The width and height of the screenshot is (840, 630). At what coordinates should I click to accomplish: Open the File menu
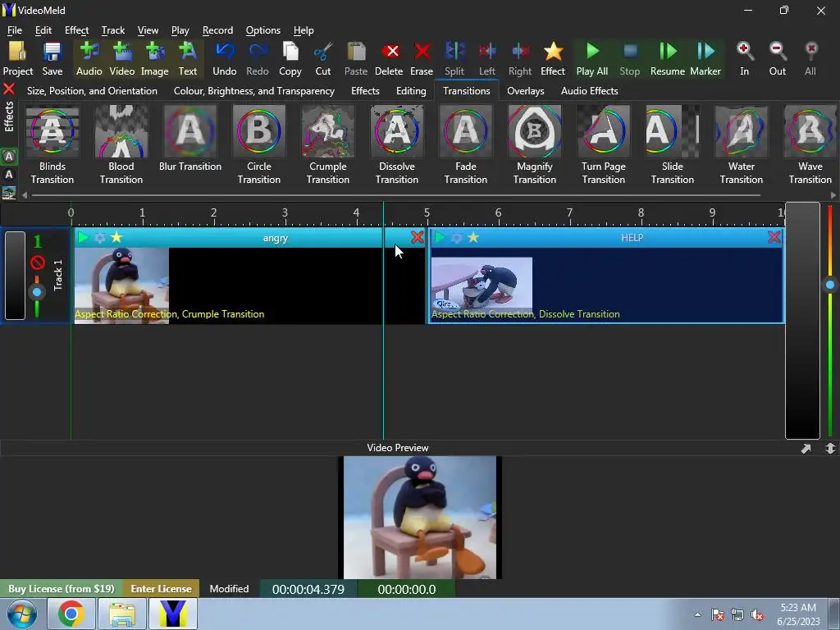[x=15, y=30]
